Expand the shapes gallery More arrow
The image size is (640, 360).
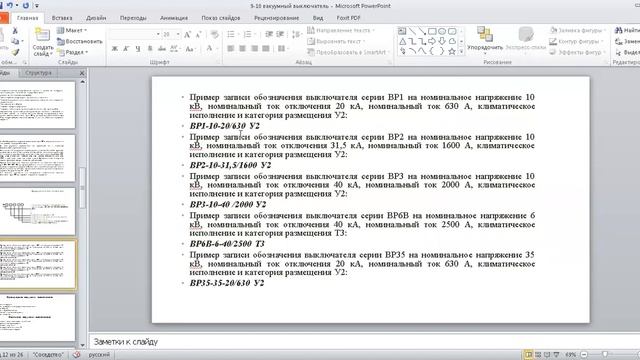click(462, 52)
